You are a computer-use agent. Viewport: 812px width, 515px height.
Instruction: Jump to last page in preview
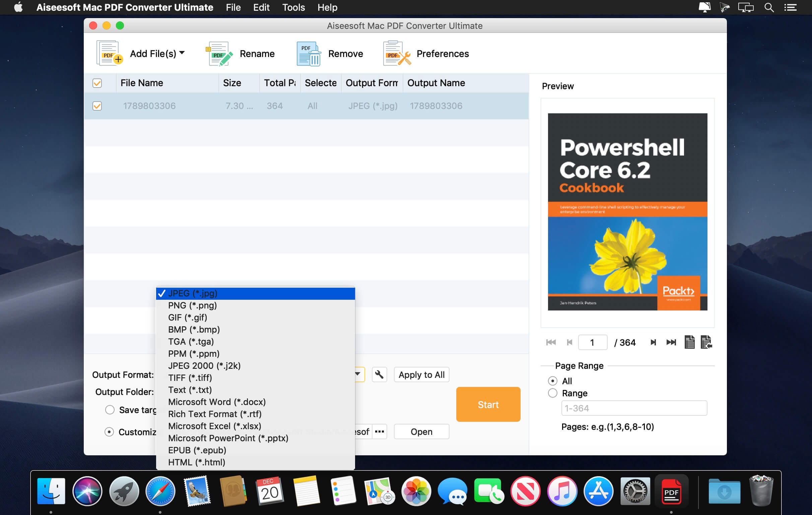click(671, 342)
